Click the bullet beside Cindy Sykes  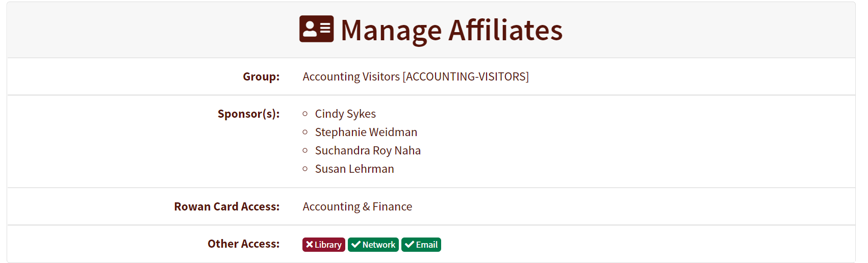pos(305,114)
